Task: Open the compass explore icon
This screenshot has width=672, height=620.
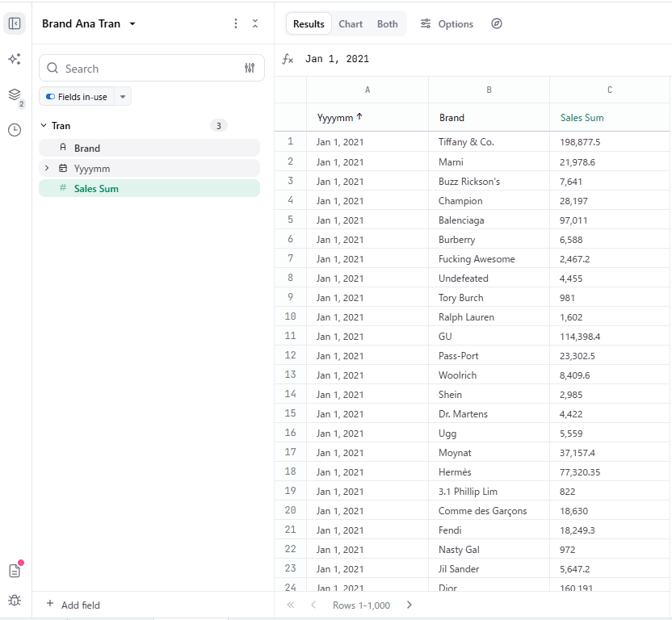Action: tap(496, 23)
